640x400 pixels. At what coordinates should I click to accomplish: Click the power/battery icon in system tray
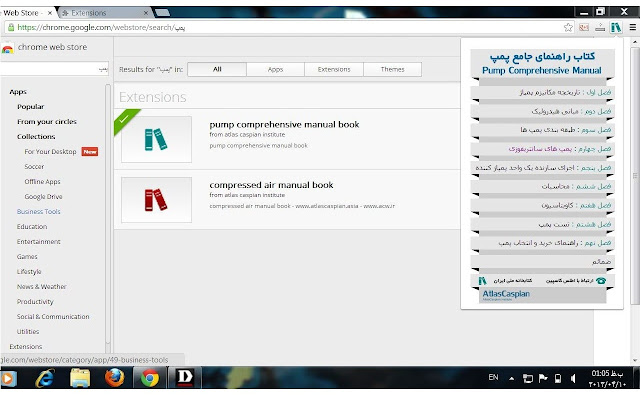[558, 378]
